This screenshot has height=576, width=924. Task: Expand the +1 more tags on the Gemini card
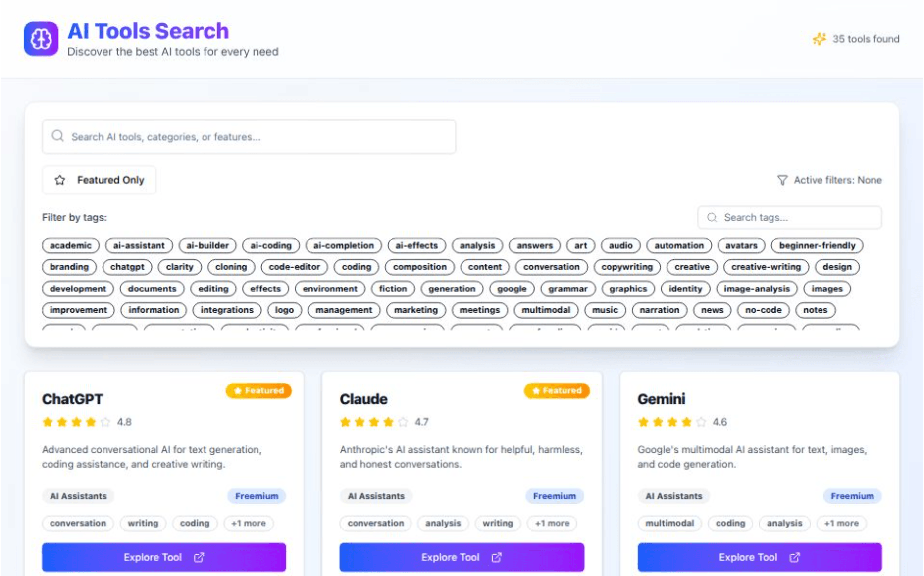tap(842, 523)
